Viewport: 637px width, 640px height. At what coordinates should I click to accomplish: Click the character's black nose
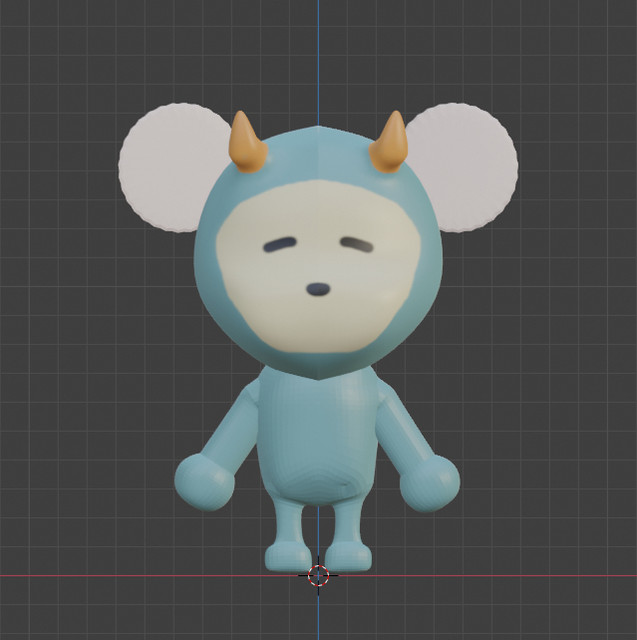tap(318, 290)
